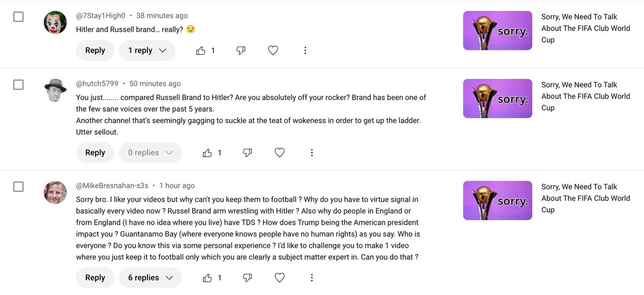Screen dimensions: 644x295
Task: Click the '0 replies' expander
Action: click(x=150, y=153)
